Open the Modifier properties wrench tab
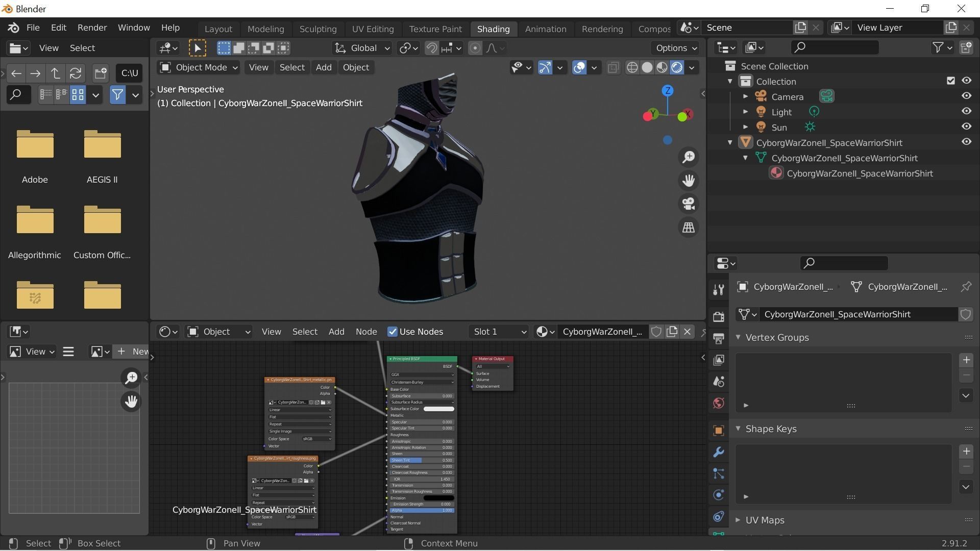The height and width of the screenshot is (551, 980). (x=719, y=453)
